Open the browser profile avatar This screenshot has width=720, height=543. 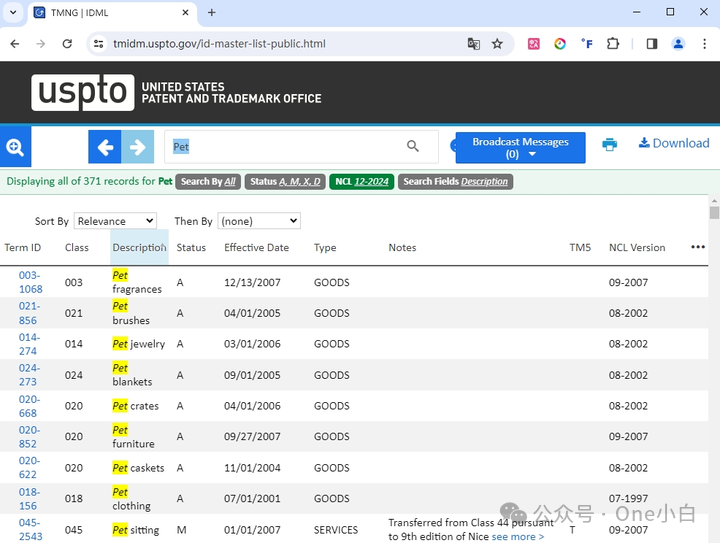click(678, 44)
